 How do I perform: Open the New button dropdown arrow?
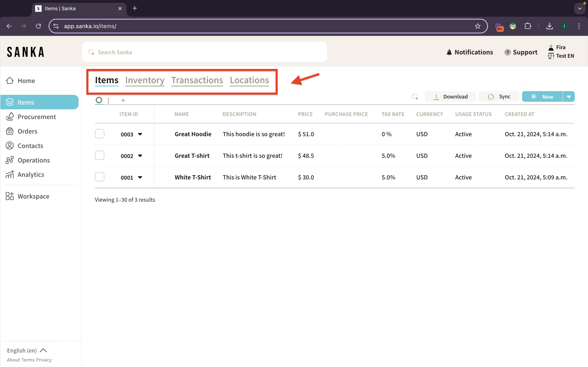click(569, 97)
